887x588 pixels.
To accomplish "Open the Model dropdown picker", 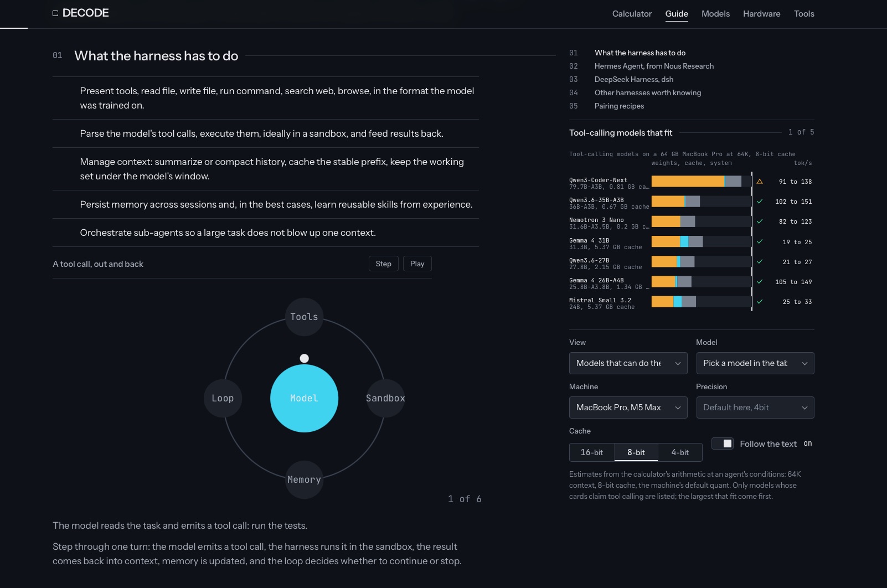I will click(x=755, y=363).
